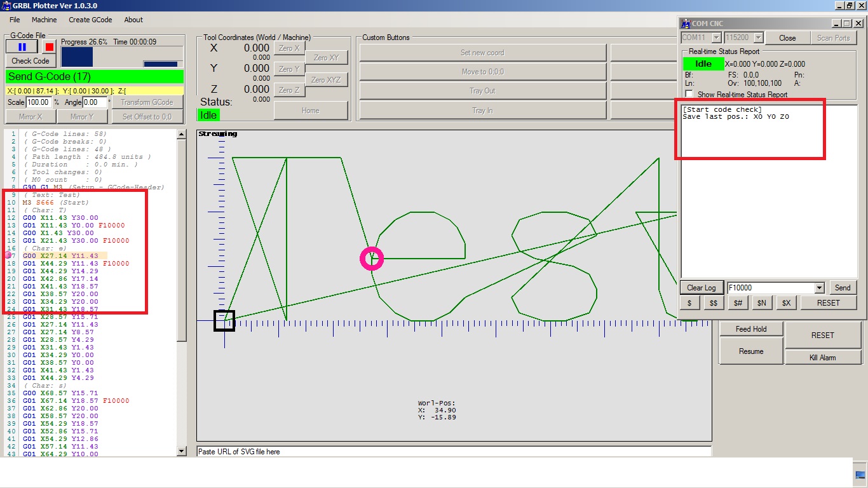The image size is (868, 488).
Task: Click the Paste URL of SVG file field
Action: tap(454, 452)
